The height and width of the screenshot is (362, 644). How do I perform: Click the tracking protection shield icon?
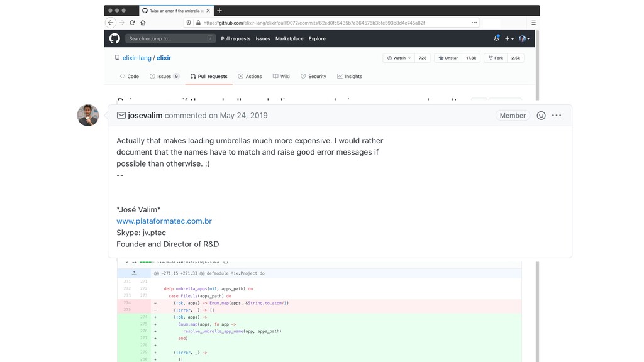click(x=189, y=23)
